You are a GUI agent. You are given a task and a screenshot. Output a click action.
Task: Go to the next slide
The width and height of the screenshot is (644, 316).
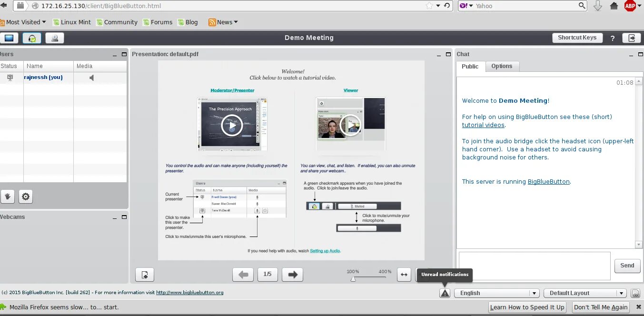(292, 274)
